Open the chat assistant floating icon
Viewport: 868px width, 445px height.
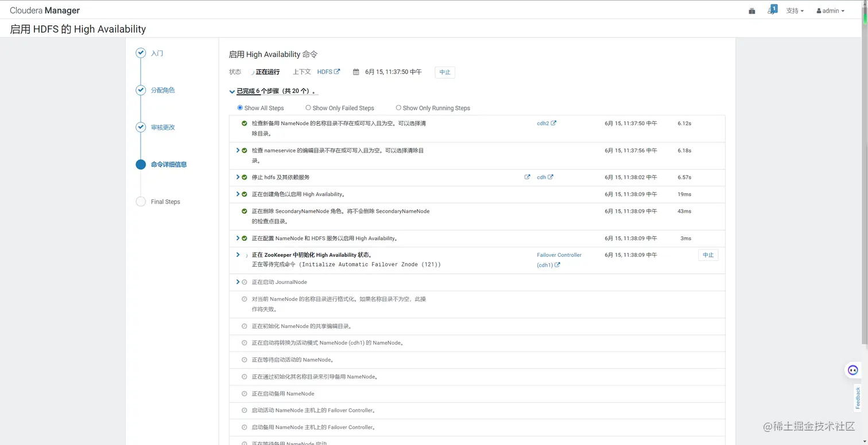point(853,370)
